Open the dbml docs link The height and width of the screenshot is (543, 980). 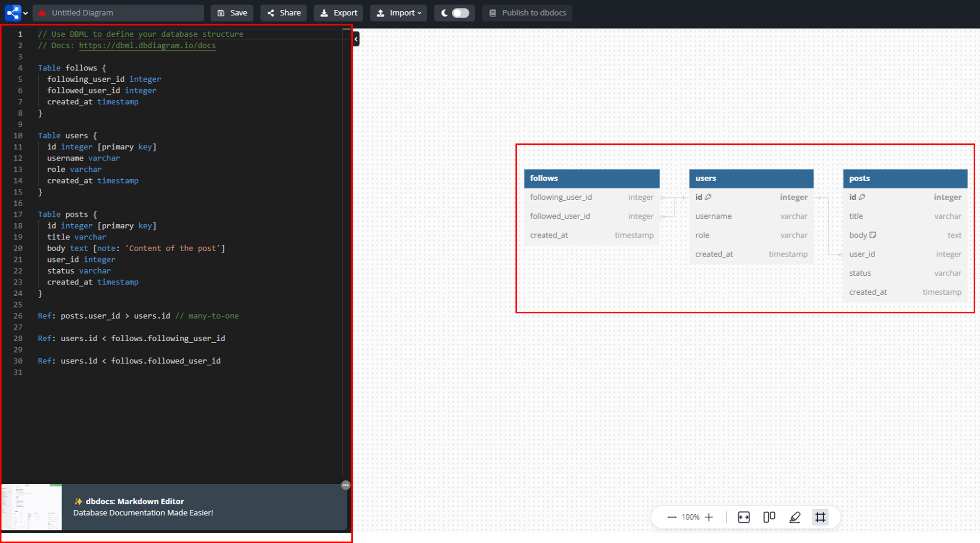coord(147,46)
